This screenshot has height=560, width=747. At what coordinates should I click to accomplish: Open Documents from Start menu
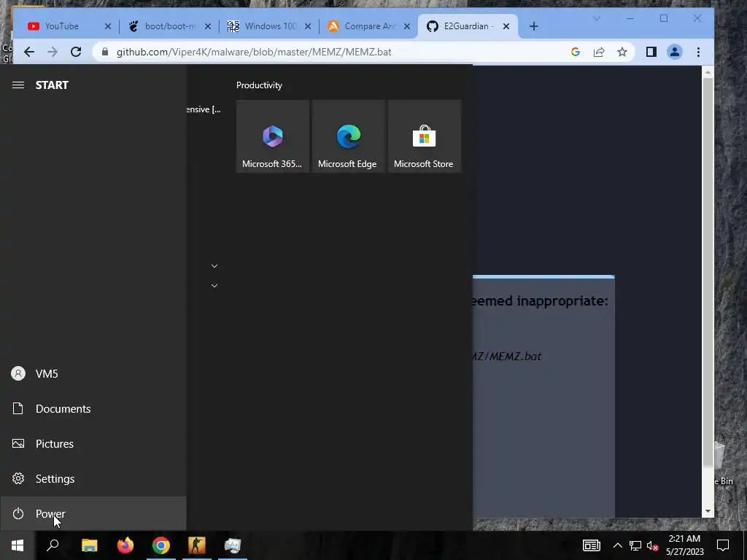(x=93, y=408)
